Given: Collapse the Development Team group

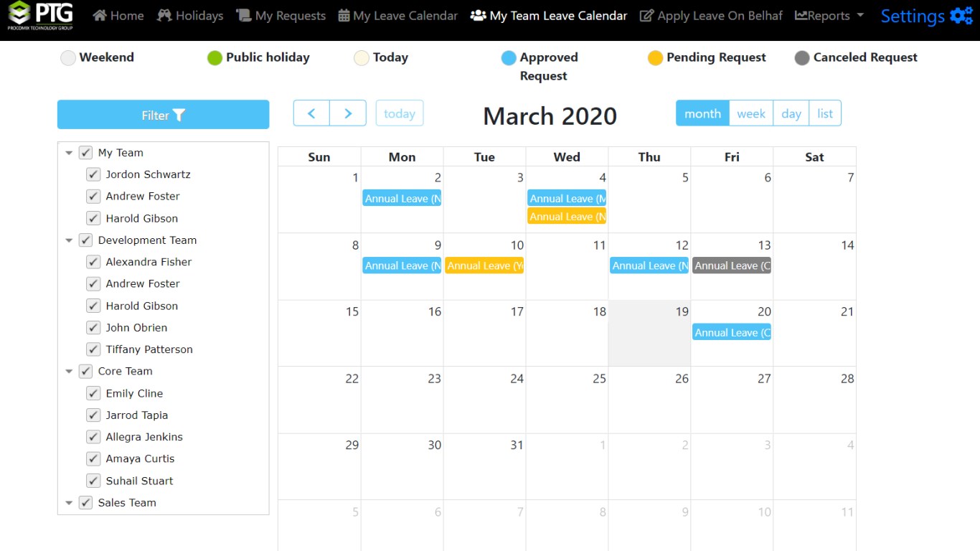Looking at the screenshot, I should click(x=69, y=240).
